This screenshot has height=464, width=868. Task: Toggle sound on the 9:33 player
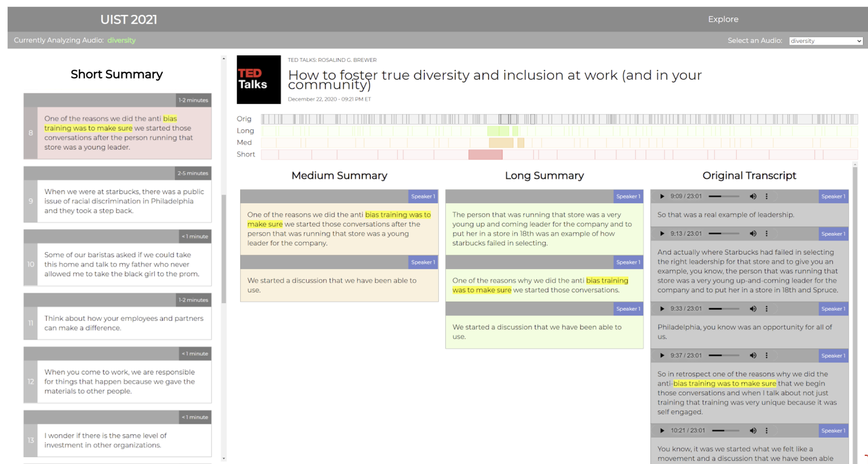click(x=753, y=309)
